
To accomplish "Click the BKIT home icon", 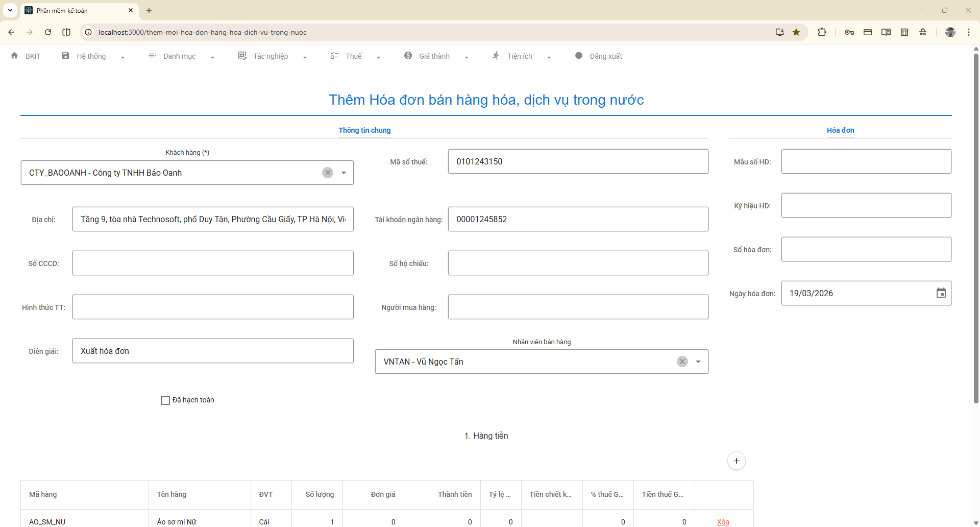I will coord(14,56).
